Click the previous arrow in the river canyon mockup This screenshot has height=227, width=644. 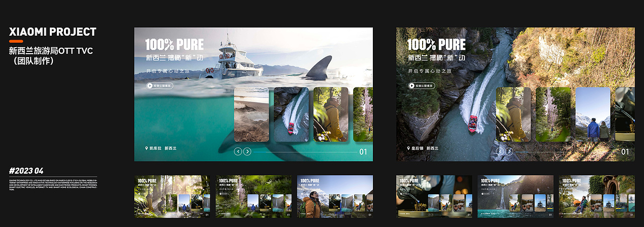point(500,151)
